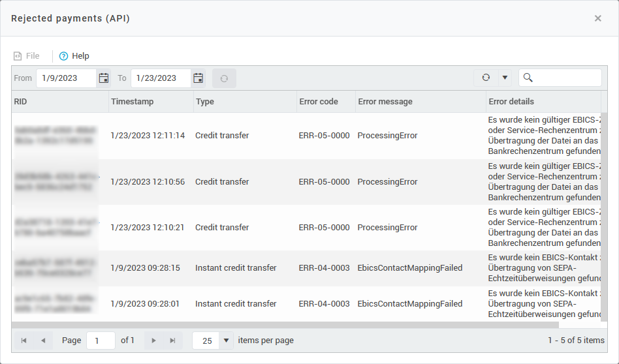Open the From date calendar picker

104,78
